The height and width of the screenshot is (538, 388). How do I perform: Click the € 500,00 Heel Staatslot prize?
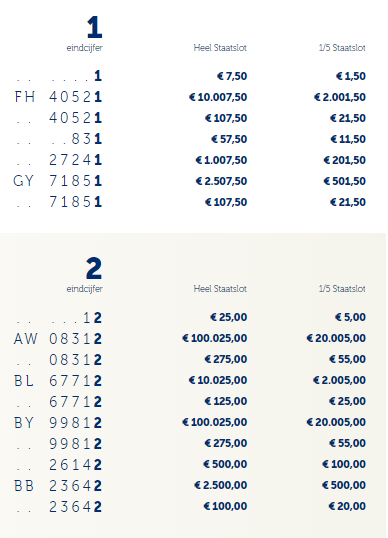225,464
